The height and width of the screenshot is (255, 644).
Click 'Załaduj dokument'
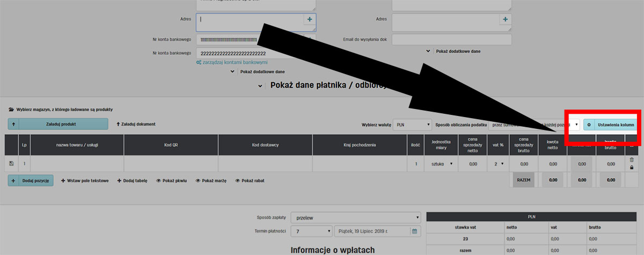[x=136, y=124]
